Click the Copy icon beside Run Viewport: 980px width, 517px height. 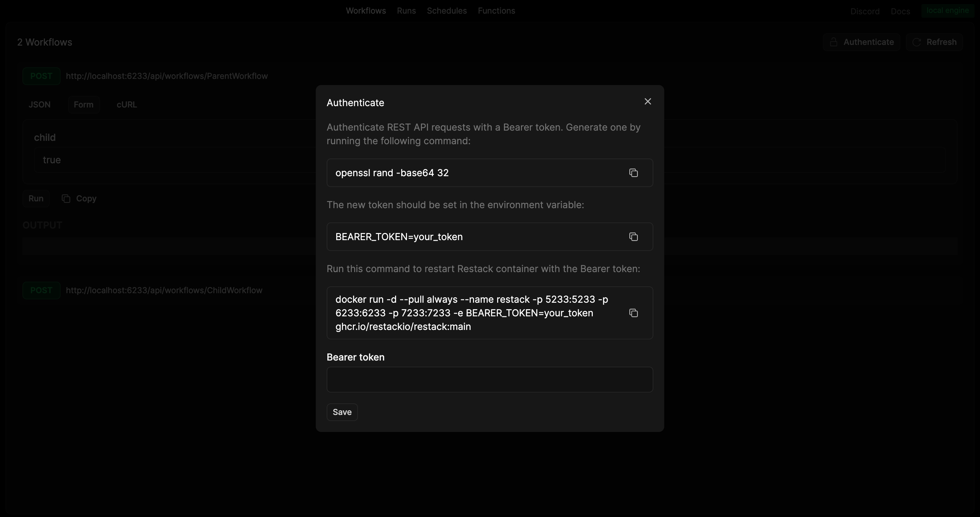click(x=66, y=198)
